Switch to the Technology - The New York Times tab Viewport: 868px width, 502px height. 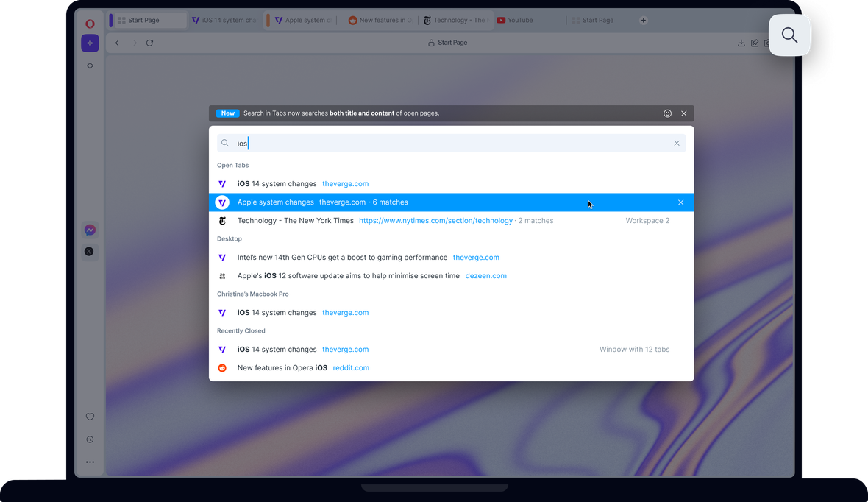[x=456, y=21]
